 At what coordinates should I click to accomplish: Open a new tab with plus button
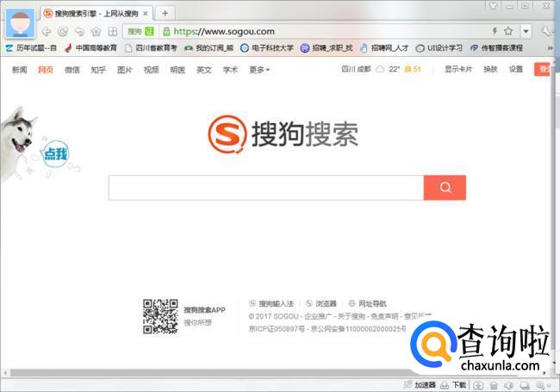click(165, 14)
